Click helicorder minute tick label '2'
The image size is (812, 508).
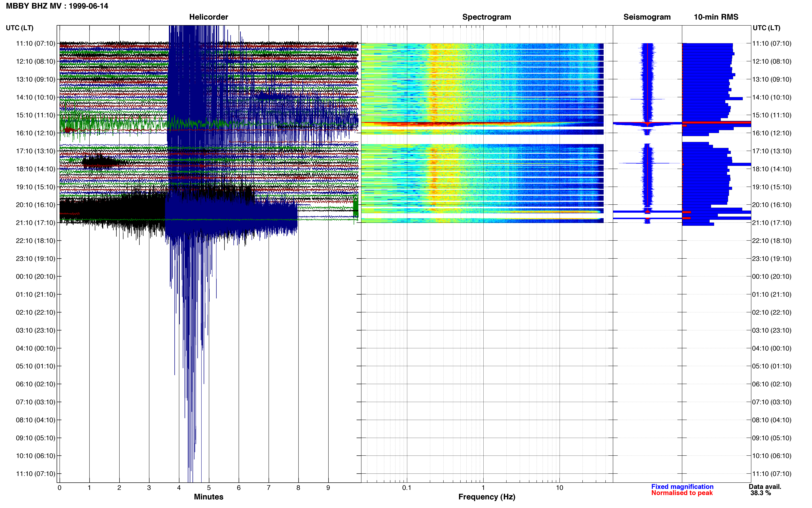119,487
